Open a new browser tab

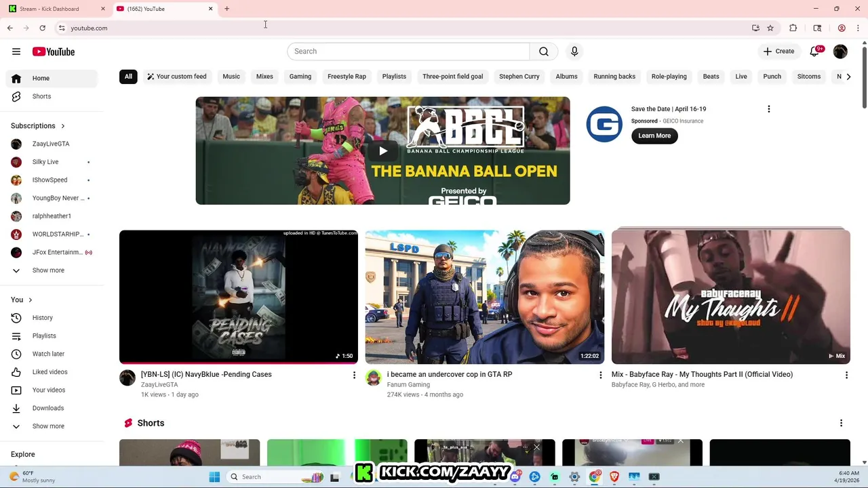click(226, 9)
